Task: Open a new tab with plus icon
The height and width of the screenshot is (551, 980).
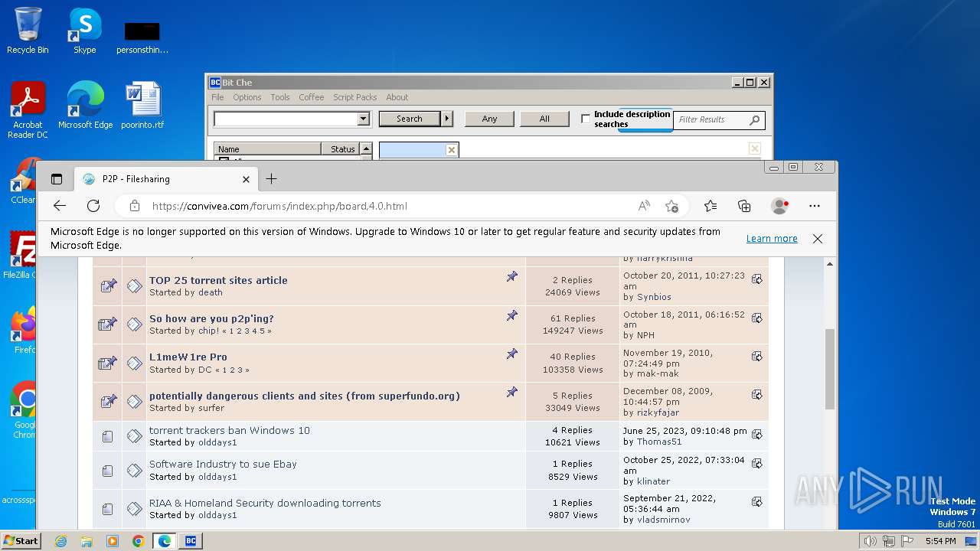Action: click(x=271, y=179)
